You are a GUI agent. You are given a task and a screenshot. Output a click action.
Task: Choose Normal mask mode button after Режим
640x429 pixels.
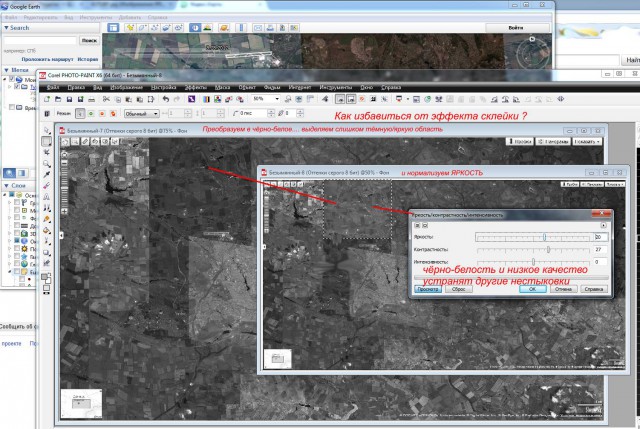80,113
